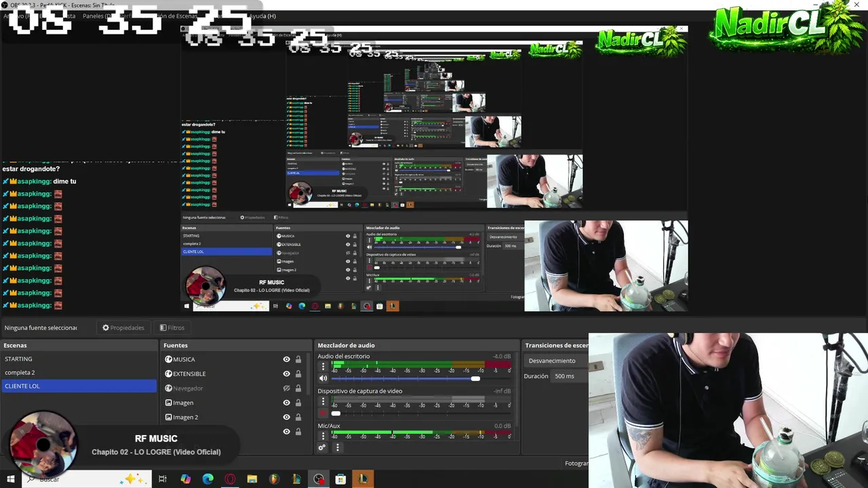Unlock the EXTENSIBLE source
Image resolution: width=868 pixels, height=488 pixels.
click(x=298, y=373)
